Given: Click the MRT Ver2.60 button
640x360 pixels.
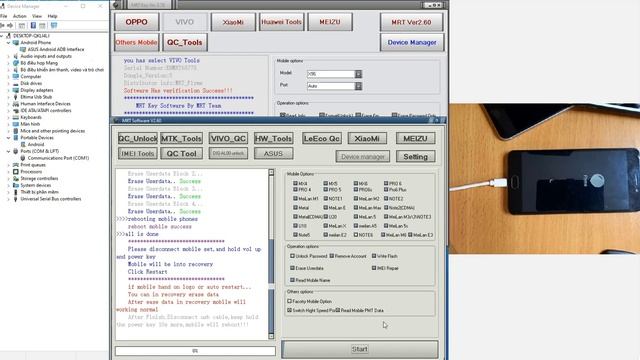Looking at the screenshot, I should (411, 22).
